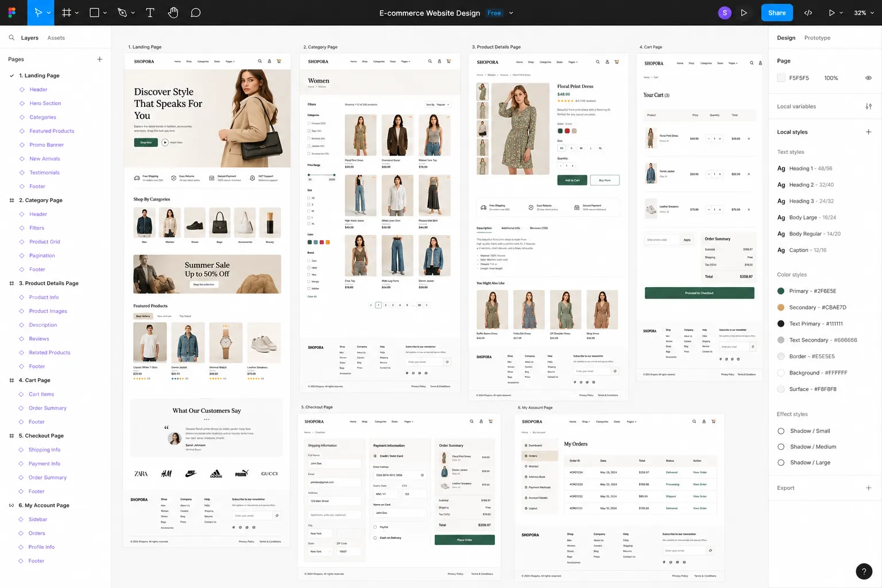Click the Cart Page frame icon

11,380
